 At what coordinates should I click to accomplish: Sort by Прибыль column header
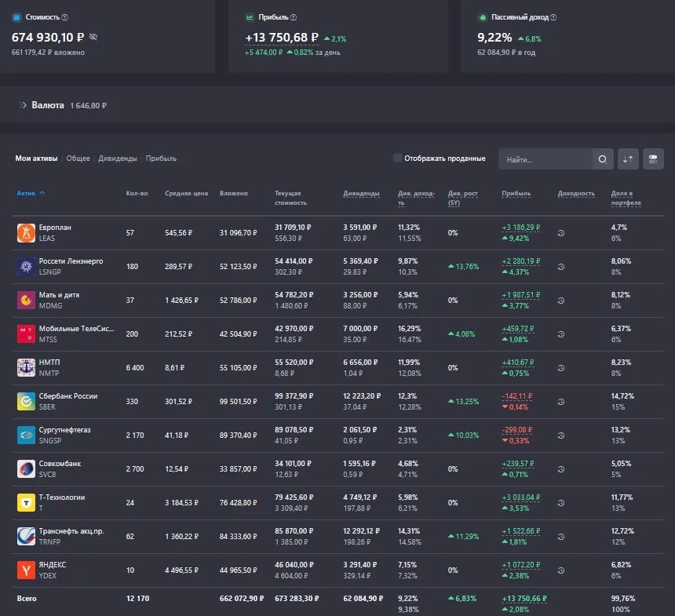[516, 193]
